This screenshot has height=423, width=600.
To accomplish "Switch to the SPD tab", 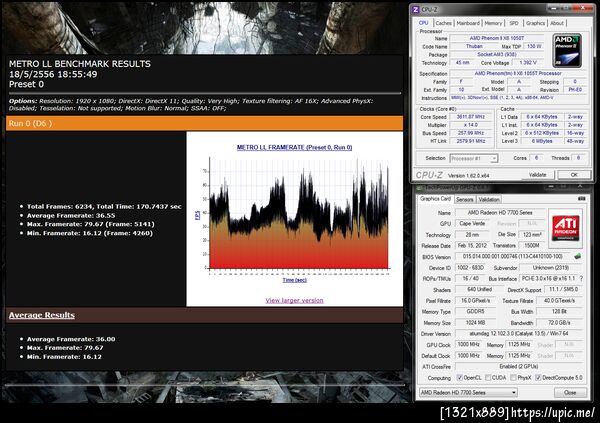I will (x=514, y=23).
